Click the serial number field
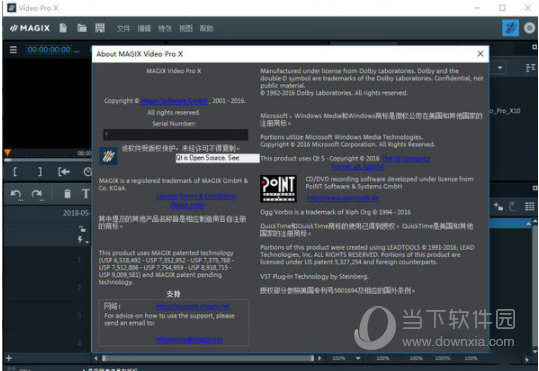This screenshot has height=371, width=539. [x=175, y=134]
